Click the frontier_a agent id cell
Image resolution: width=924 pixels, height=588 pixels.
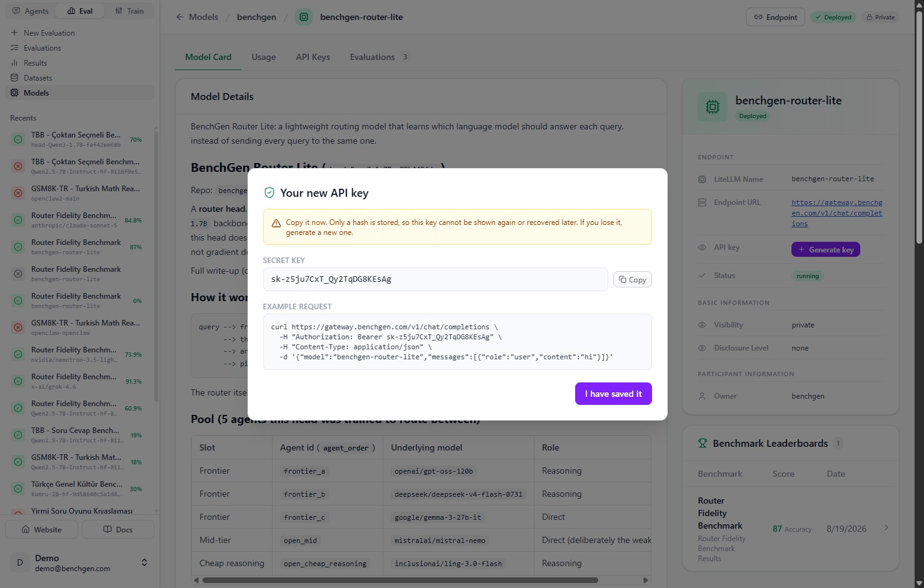(304, 471)
